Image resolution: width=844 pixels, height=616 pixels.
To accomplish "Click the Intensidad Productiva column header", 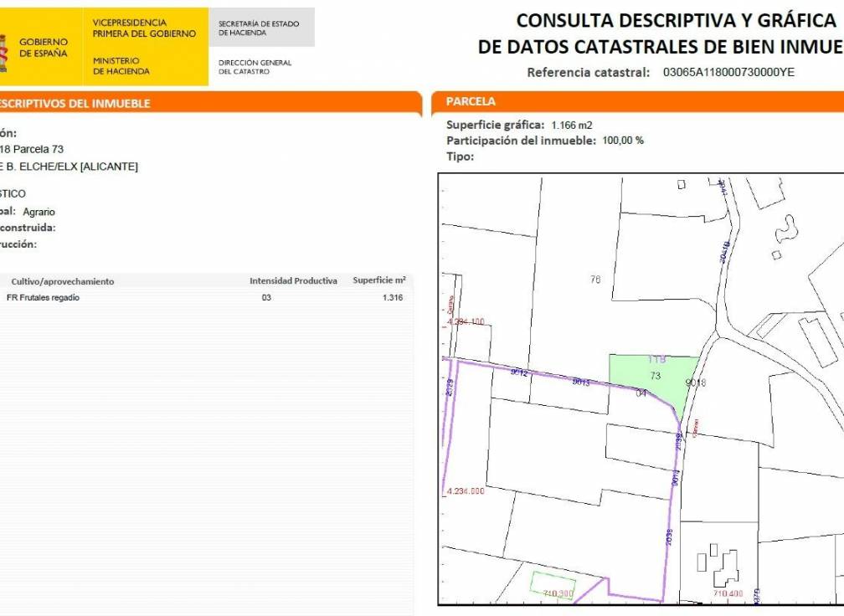I will tap(293, 281).
